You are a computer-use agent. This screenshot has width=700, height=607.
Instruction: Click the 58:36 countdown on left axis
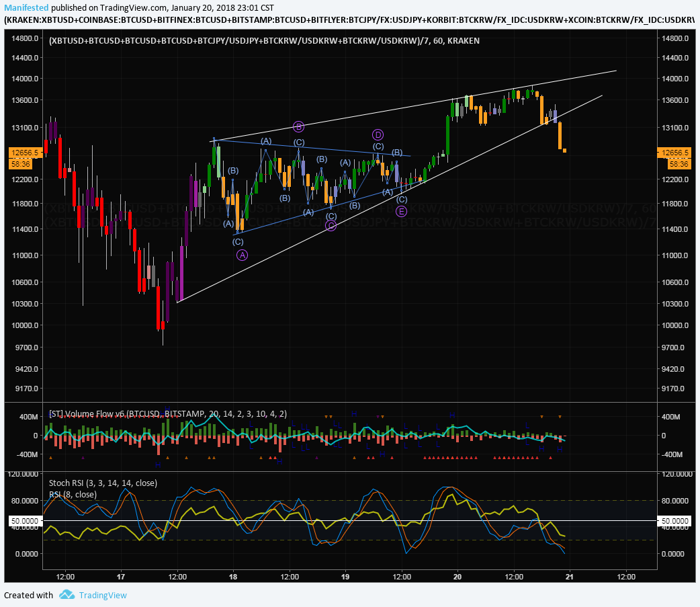[21, 164]
